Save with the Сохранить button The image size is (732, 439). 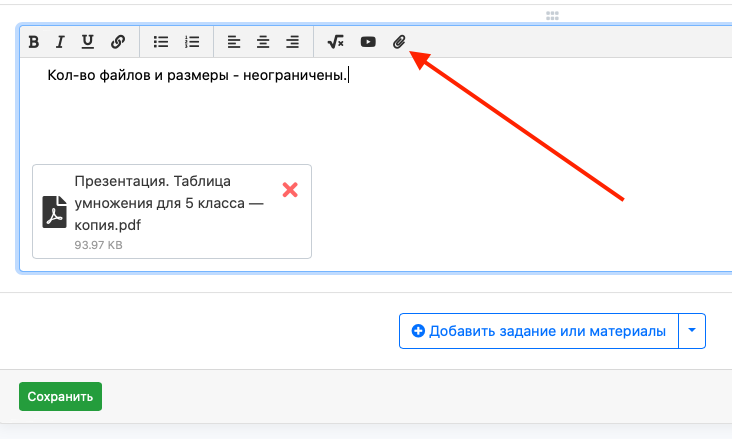pos(60,397)
